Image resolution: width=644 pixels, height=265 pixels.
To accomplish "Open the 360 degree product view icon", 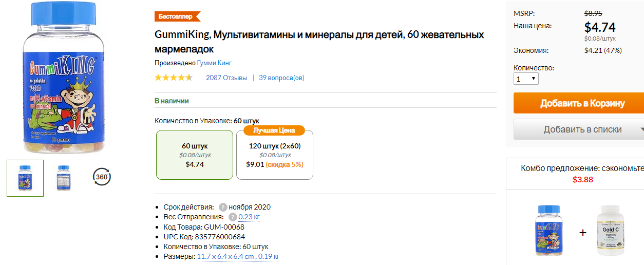I will (102, 177).
